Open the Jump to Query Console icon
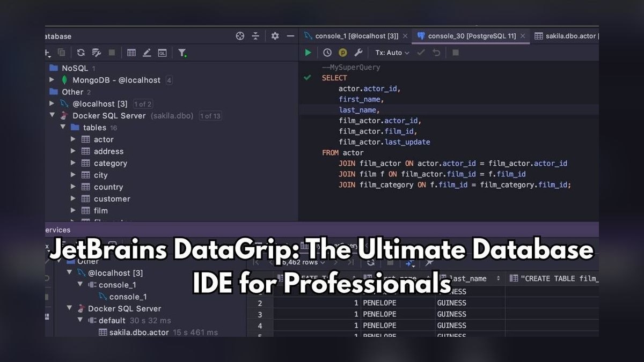The height and width of the screenshot is (362, 644). point(162,53)
